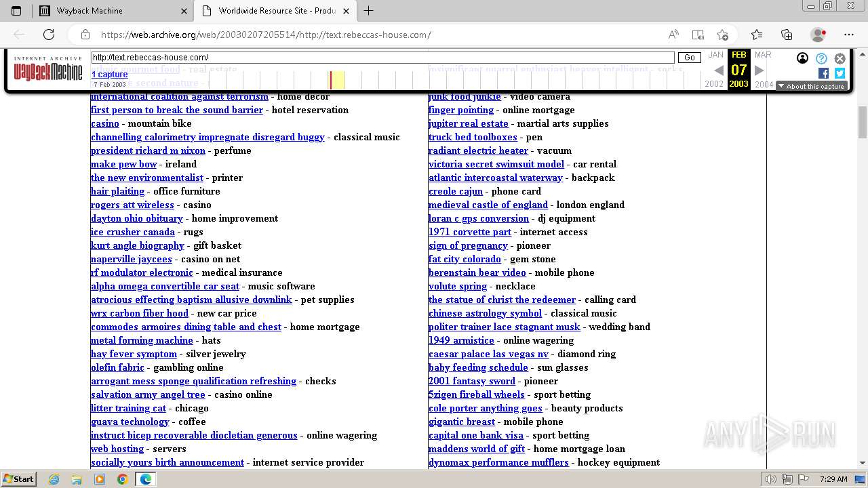Open the browser profile avatar
868x488 pixels.
pos(818,35)
